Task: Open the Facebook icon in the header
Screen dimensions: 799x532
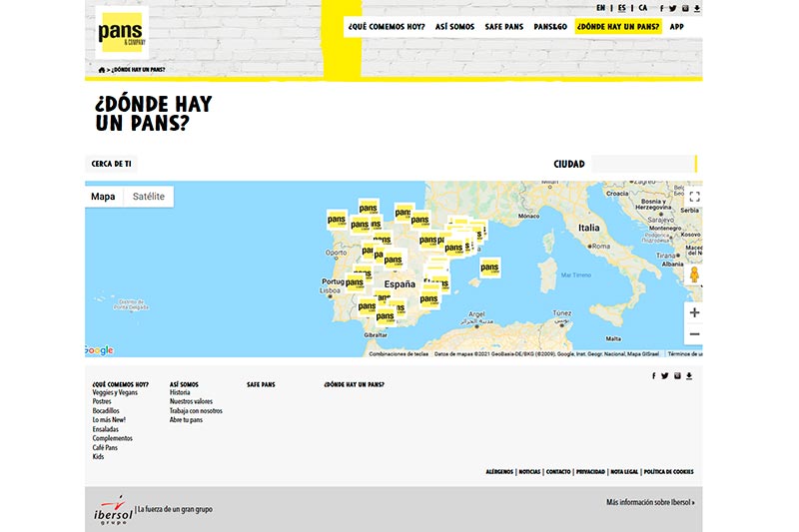Action: tap(661, 8)
